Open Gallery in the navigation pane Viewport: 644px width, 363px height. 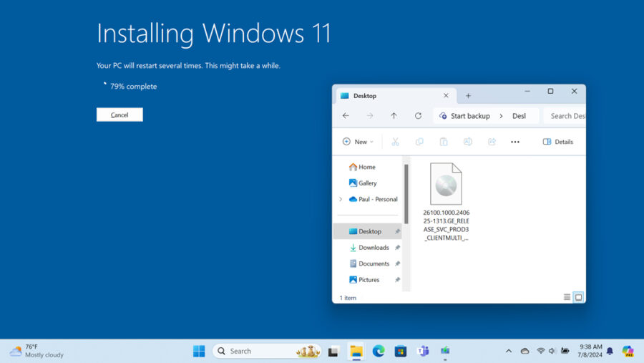click(367, 183)
